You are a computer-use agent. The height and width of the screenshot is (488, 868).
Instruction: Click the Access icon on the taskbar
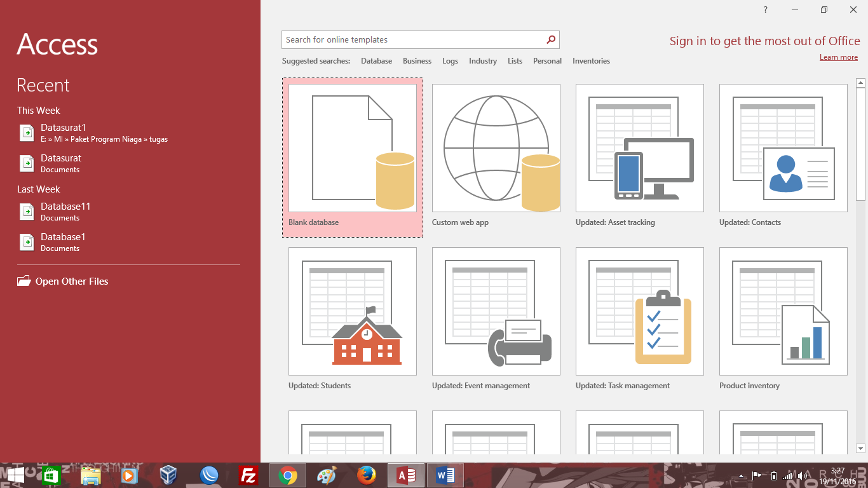406,475
